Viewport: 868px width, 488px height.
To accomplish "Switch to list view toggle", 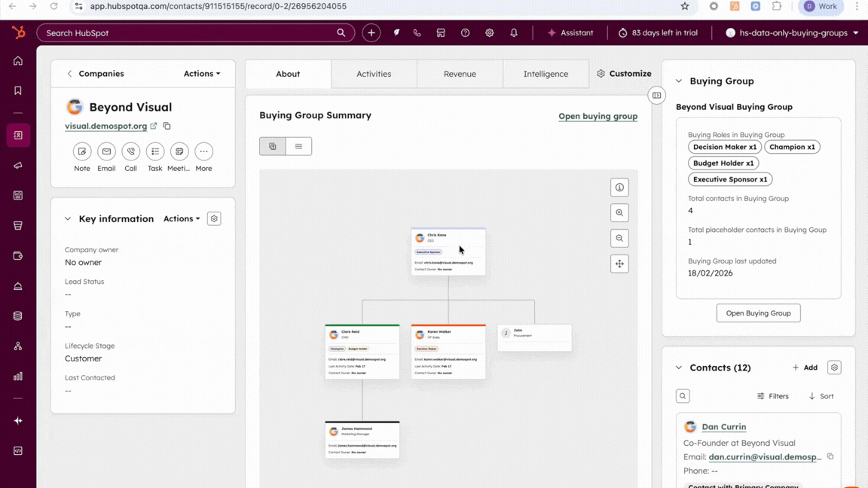I will pyautogui.click(x=298, y=146).
